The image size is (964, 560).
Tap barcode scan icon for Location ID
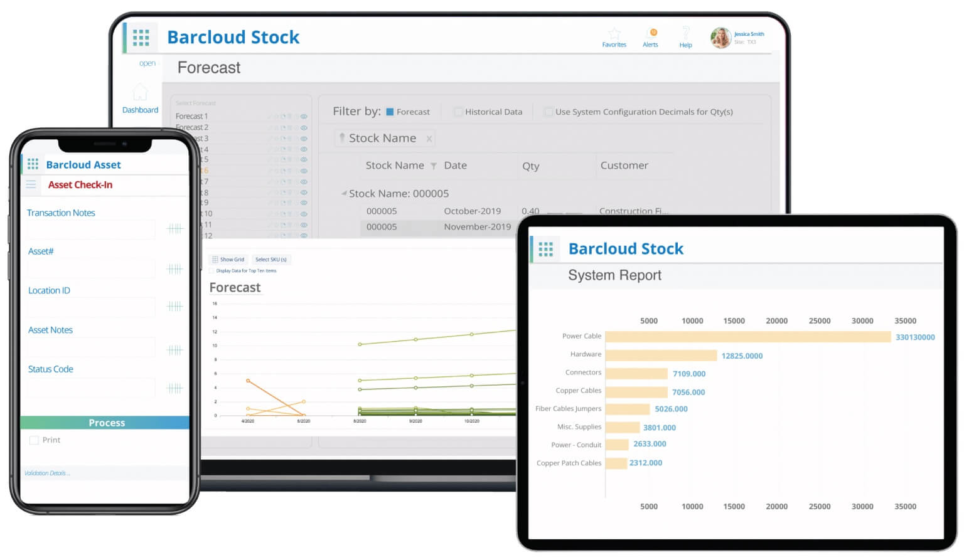(x=174, y=306)
